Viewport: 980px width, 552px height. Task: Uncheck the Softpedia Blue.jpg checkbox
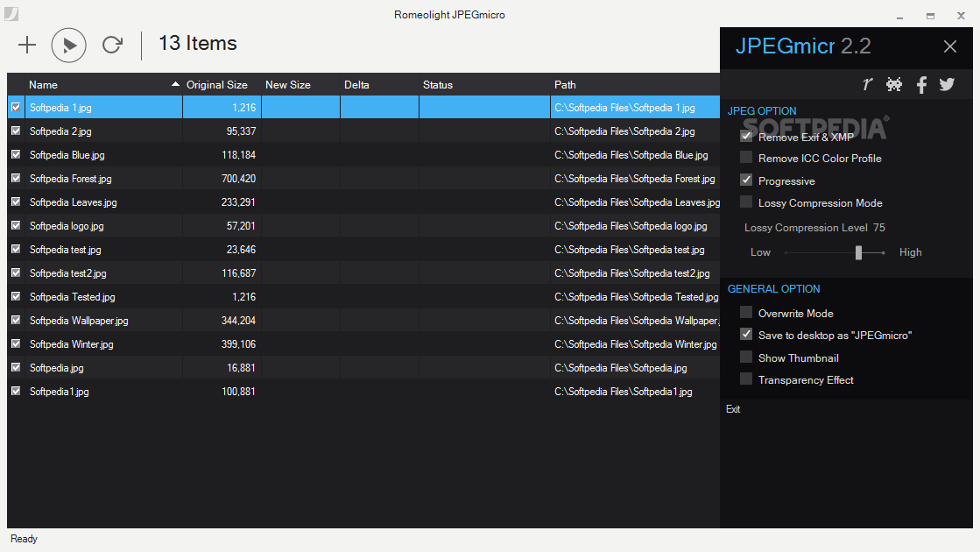[x=16, y=154]
